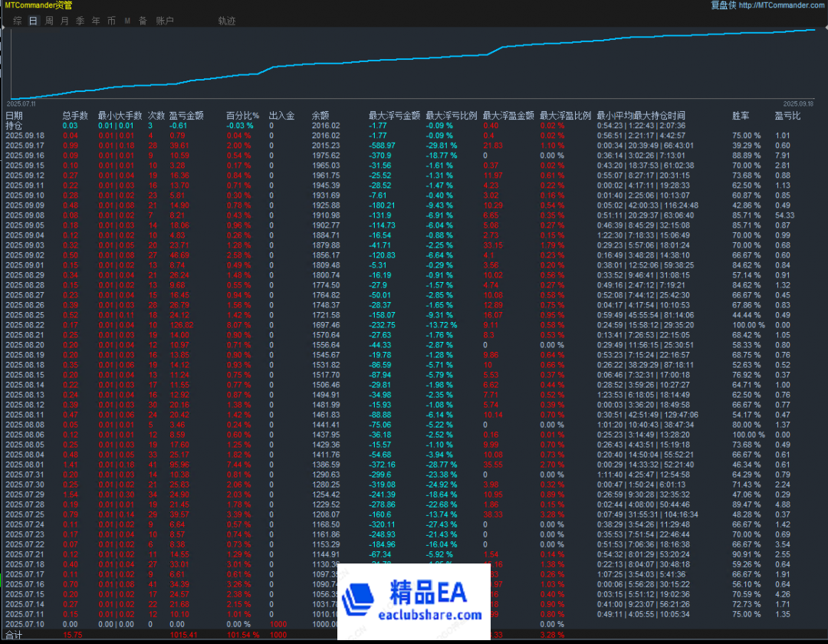
Task: Switch to the 账户 account tab
Action: click(x=165, y=21)
